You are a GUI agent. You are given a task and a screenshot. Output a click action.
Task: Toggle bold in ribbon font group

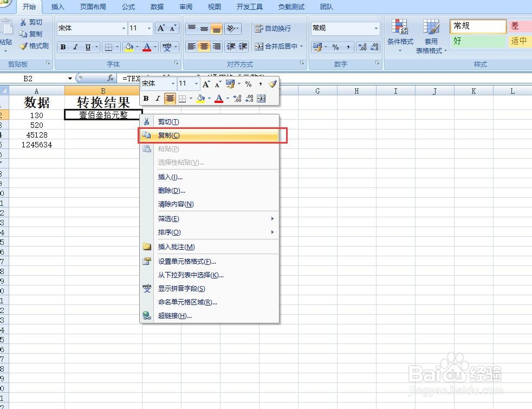63,47
